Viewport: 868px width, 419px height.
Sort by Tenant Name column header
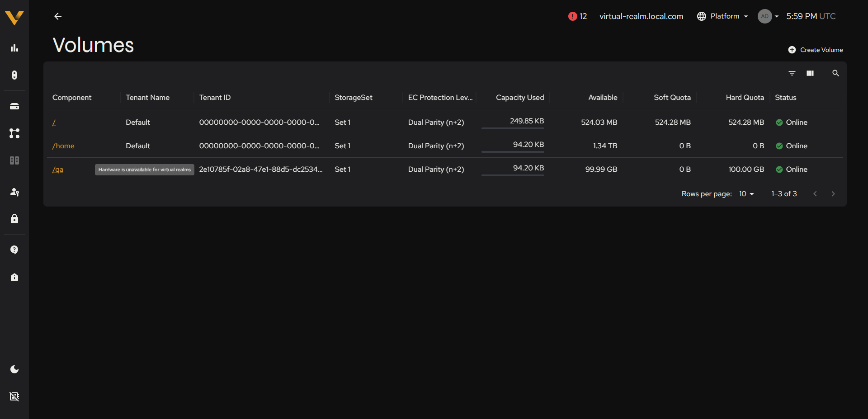click(x=147, y=98)
